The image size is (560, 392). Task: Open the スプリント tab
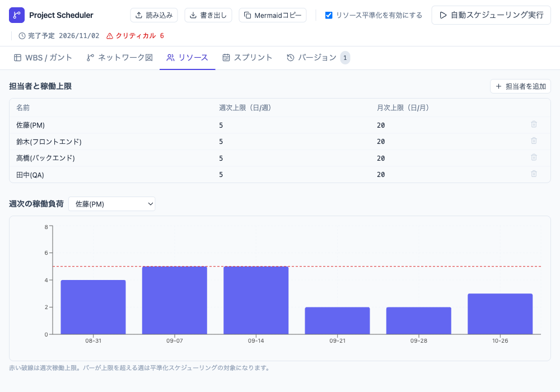(x=248, y=58)
